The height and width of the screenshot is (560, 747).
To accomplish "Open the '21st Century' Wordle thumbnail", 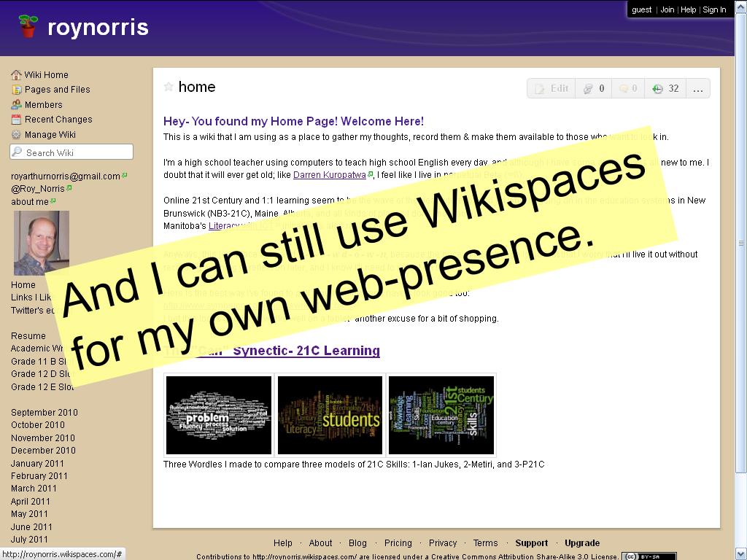I will pos(441,415).
